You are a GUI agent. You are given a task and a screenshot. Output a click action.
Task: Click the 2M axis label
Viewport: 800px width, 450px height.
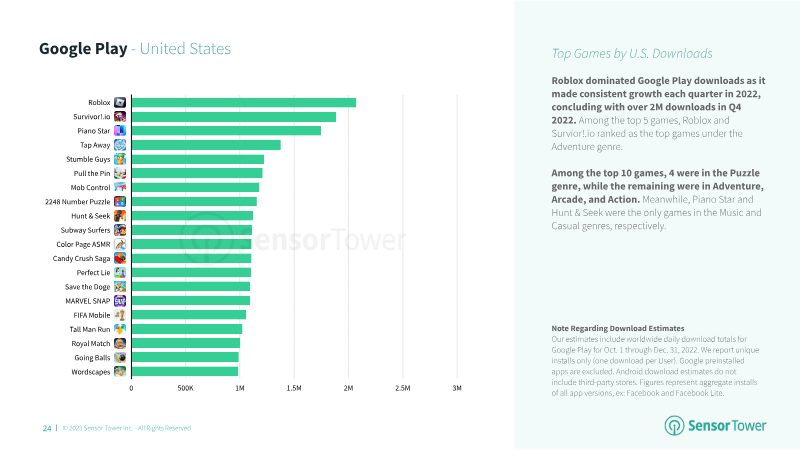[348, 388]
